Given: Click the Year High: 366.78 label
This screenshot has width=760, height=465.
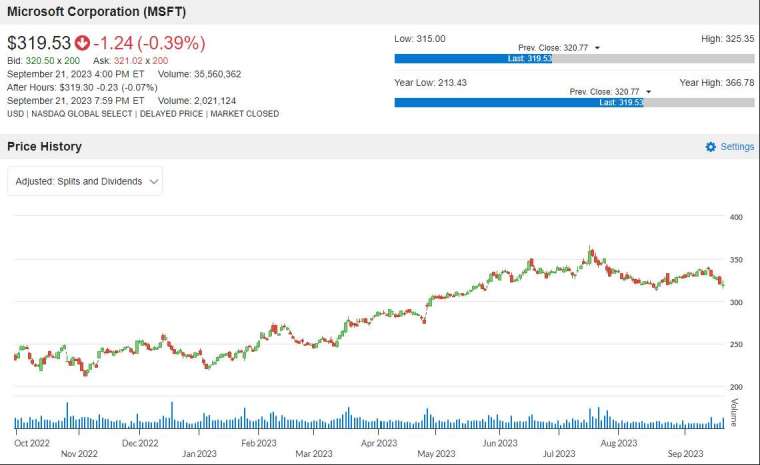Looking at the screenshot, I should click(x=717, y=83).
